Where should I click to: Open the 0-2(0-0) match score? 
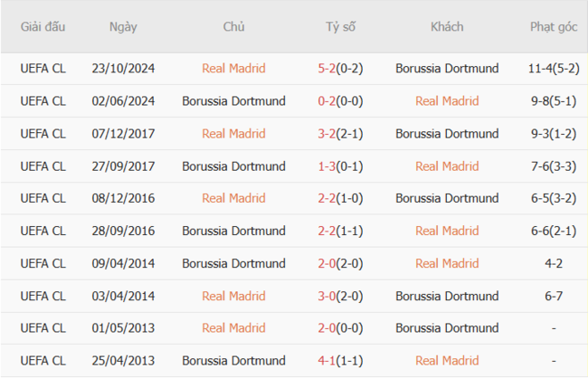pyautogui.click(x=340, y=101)
